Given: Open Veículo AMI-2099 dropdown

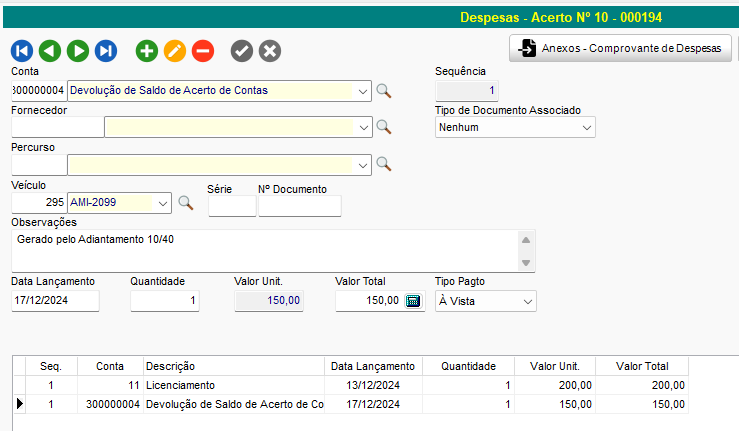Looking at the screenshot, I should click(163, 203).
